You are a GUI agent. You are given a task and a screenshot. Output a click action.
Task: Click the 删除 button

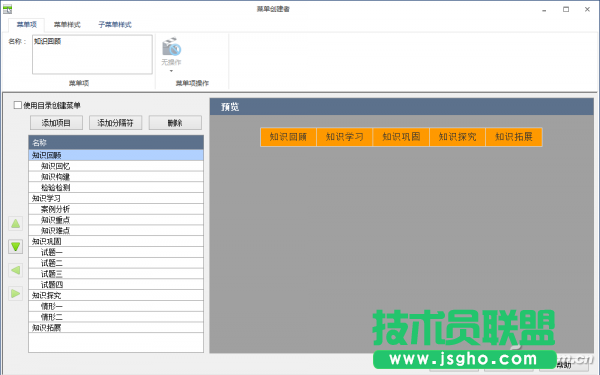coord(175,123)
